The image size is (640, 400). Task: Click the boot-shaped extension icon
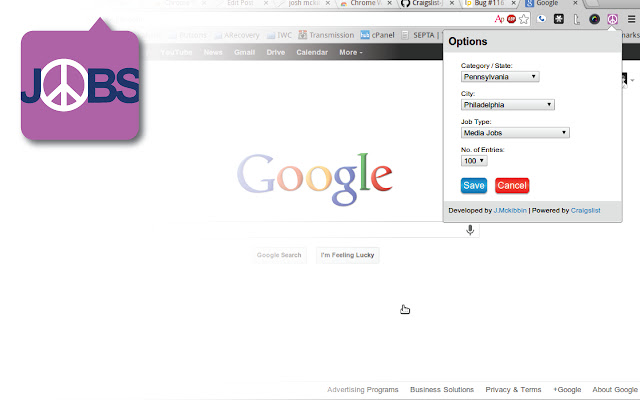576,19
